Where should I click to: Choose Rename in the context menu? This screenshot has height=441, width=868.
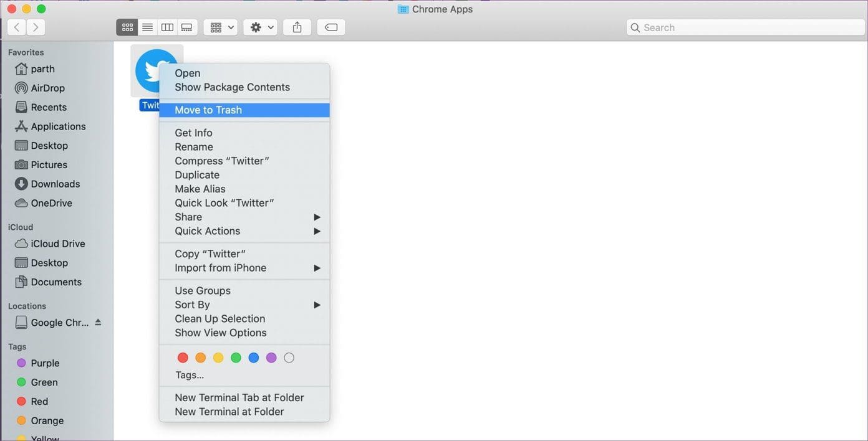point(244,147)
